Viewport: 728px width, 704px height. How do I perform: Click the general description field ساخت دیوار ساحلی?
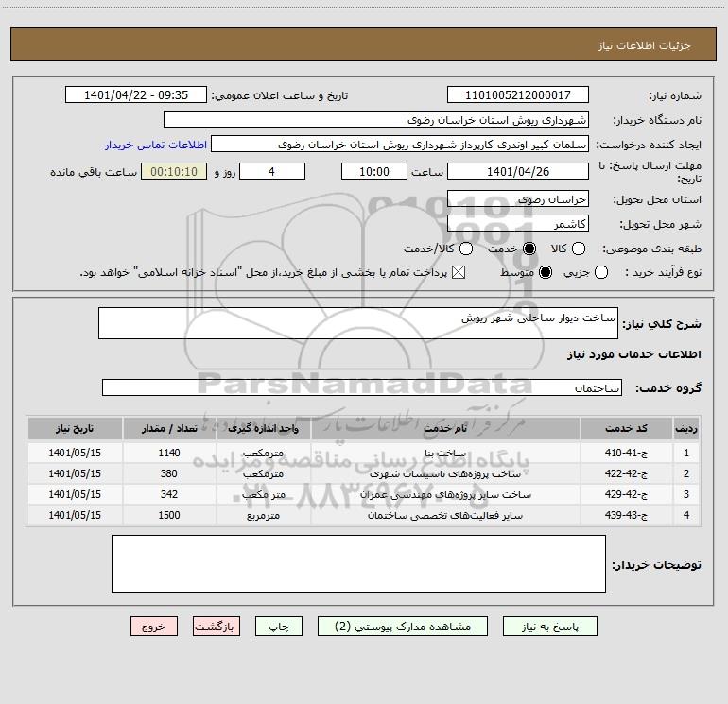point(358,323)
